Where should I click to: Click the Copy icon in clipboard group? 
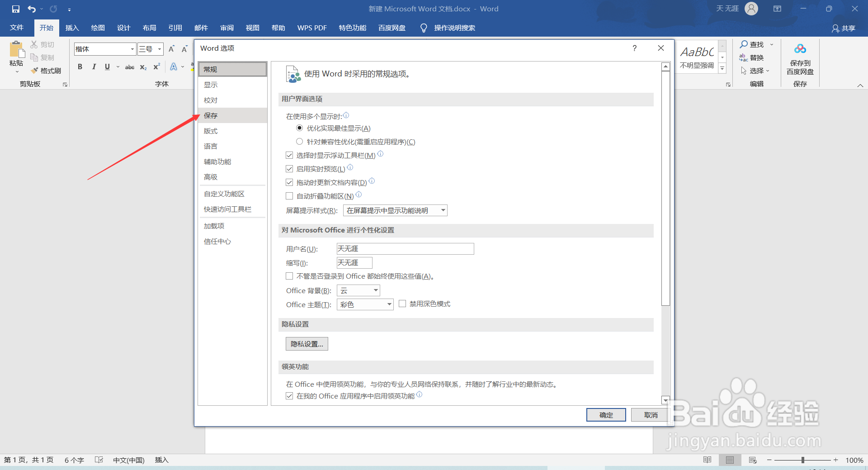pyautogui.click(x=34, y=57)
